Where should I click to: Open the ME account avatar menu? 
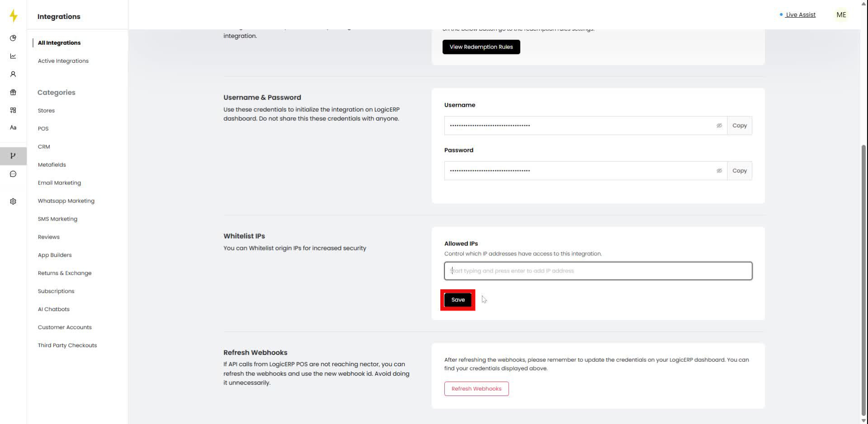841,15
